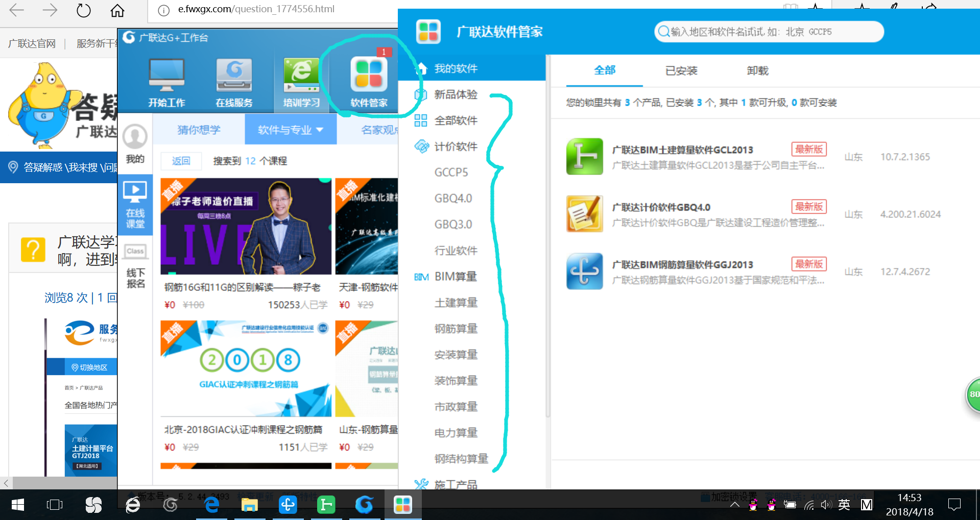
Task: Open blue G workbench app on taskbar
Action: [x=364, y=505]
